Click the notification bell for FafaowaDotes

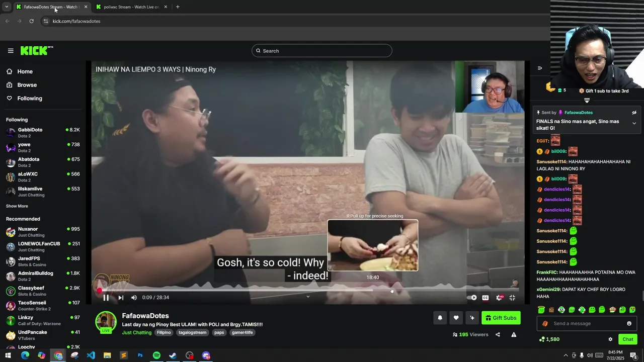(440, 318)
